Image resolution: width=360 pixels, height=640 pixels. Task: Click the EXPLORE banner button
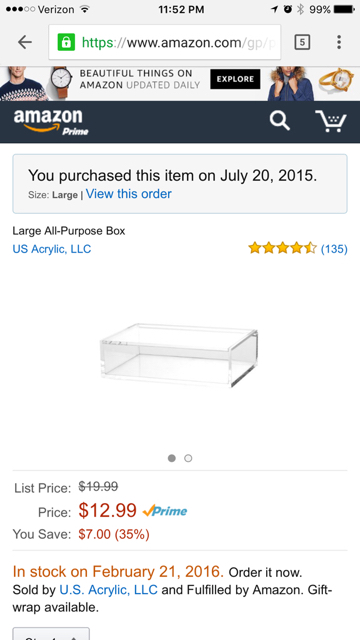[x=235, y=79]
